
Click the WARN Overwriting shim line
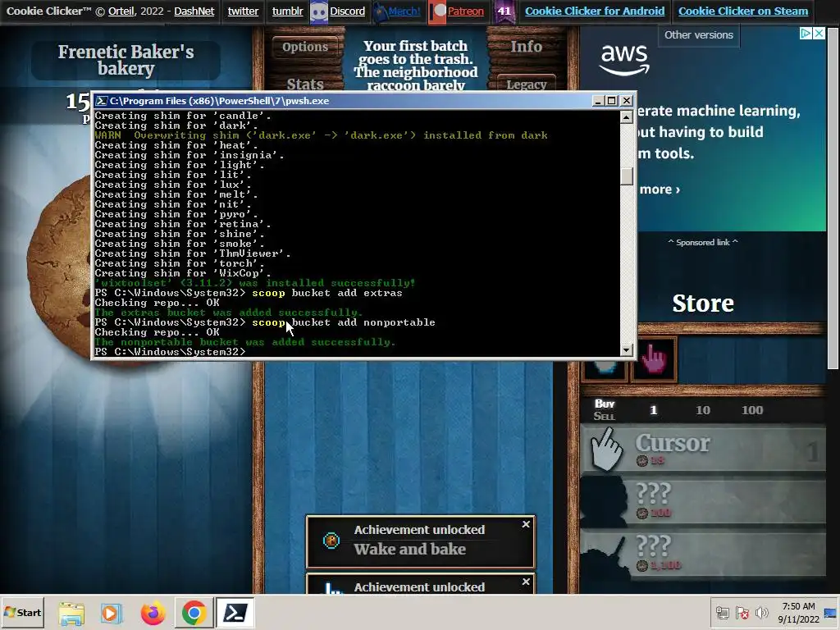321,135
